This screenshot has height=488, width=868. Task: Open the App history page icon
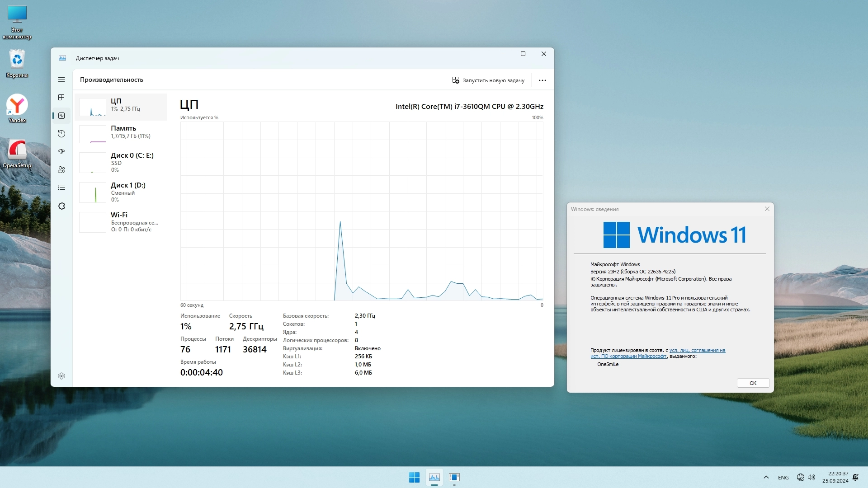click(61, 134)
